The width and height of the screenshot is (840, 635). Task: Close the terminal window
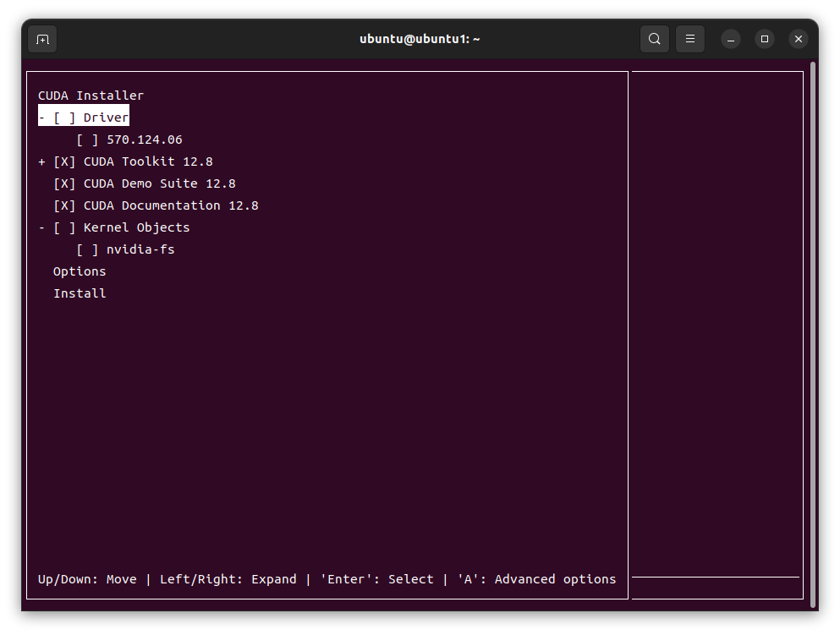[x=799, y=39]
